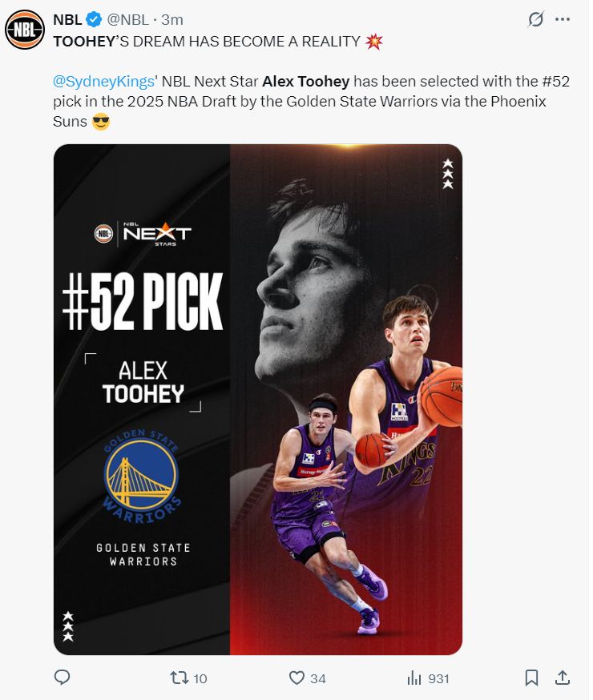Open the @SydneyKings mention link
Image resolution: width=593 pixels, height=700 pixels.
tap(103, 81)
